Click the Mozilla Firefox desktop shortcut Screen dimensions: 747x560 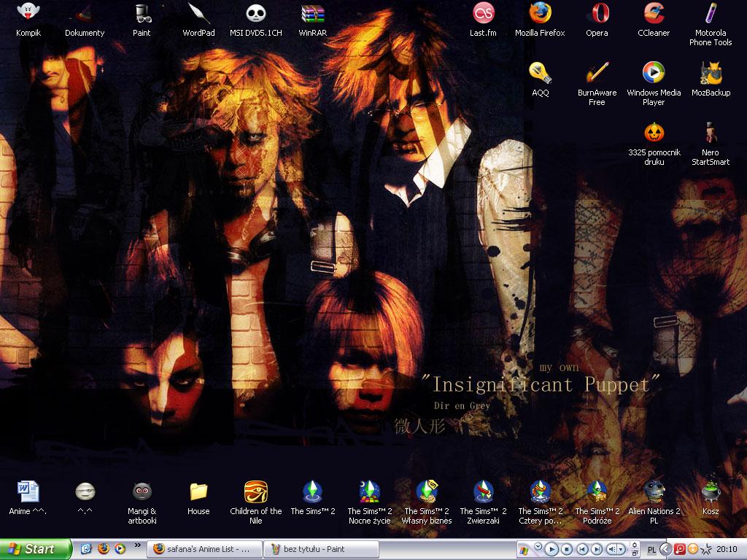pyautogui.click(x=540, y=20)
